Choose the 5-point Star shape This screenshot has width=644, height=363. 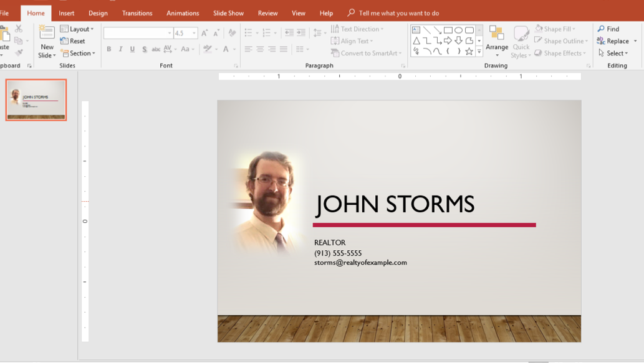coord(469,52)
